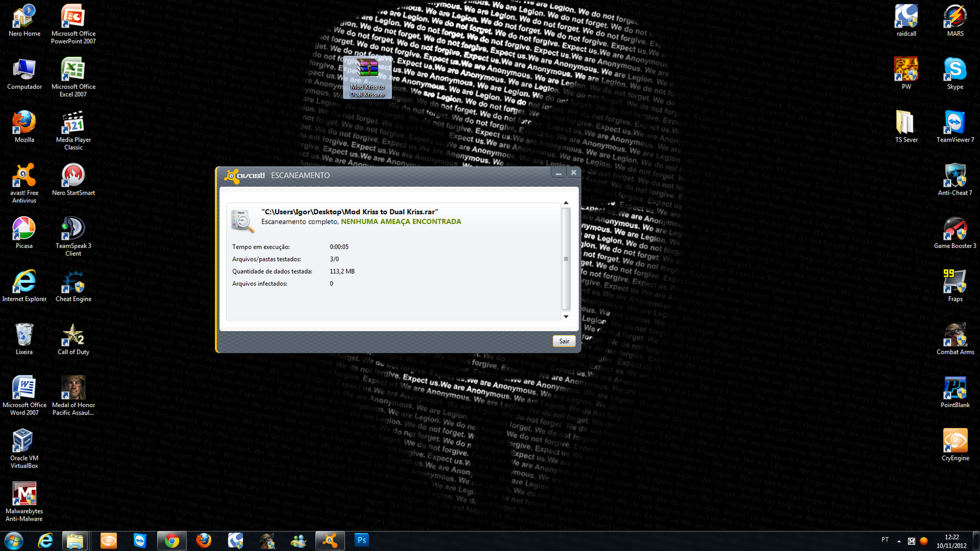980x551 pixels.
Task: Click the Sair button in avast dialog
Action: (x=564, y=341)
